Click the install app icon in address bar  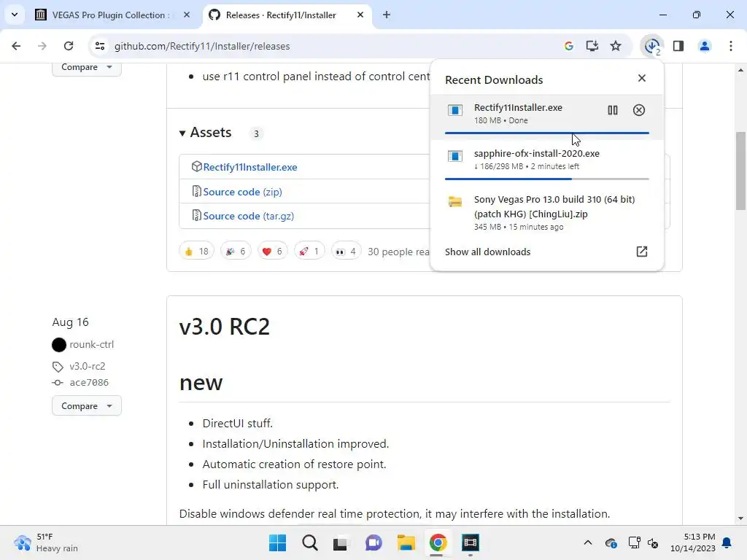click(x=592, y=46)
